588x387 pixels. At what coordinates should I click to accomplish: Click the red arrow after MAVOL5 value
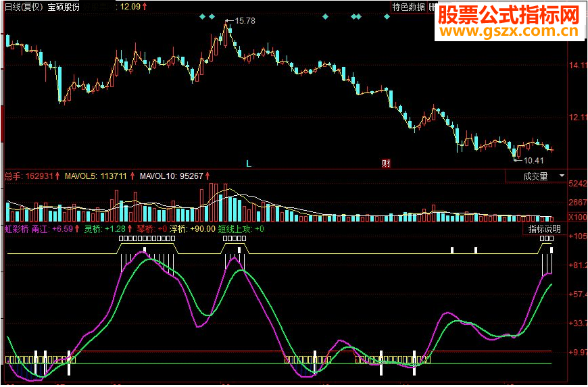(x=132, y=176)
